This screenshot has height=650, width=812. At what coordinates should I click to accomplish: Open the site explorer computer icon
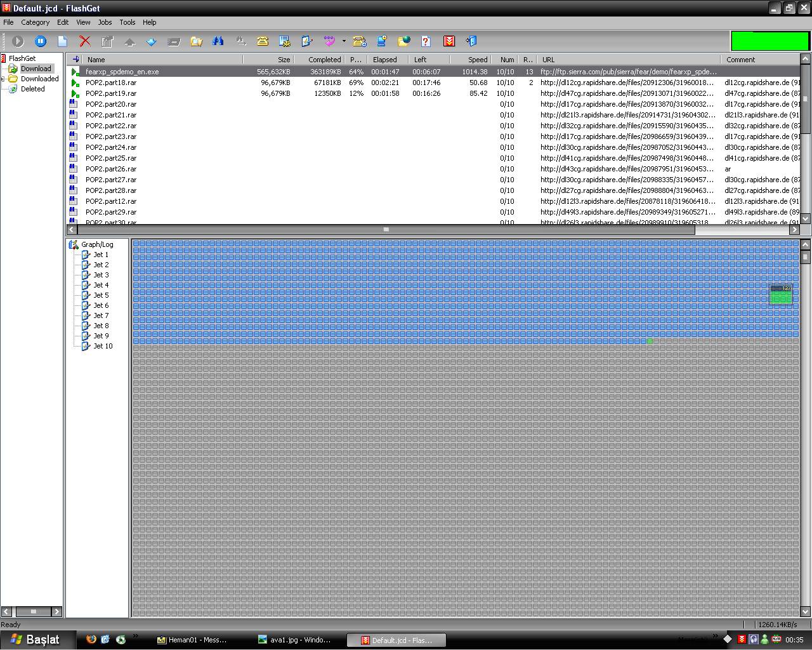pos(382,41)
